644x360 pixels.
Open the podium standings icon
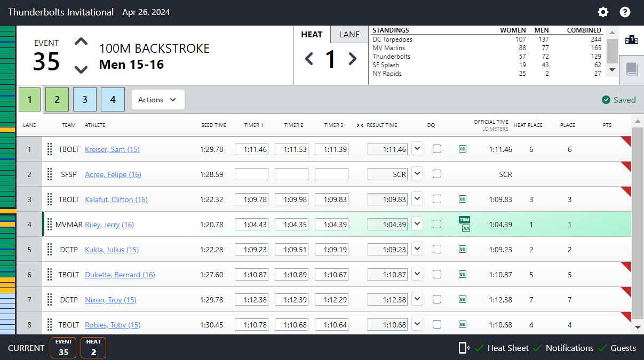(x=631, y=40)
